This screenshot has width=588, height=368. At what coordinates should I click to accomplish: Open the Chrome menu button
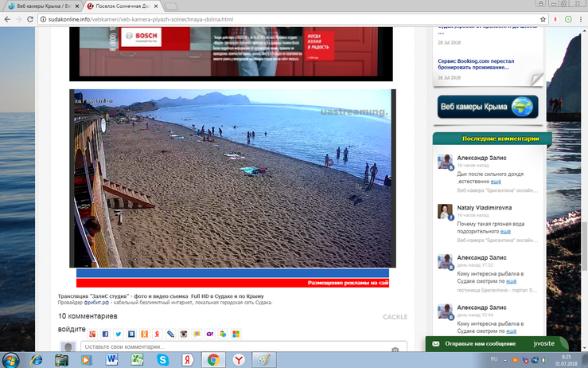[x=579, y=19]
